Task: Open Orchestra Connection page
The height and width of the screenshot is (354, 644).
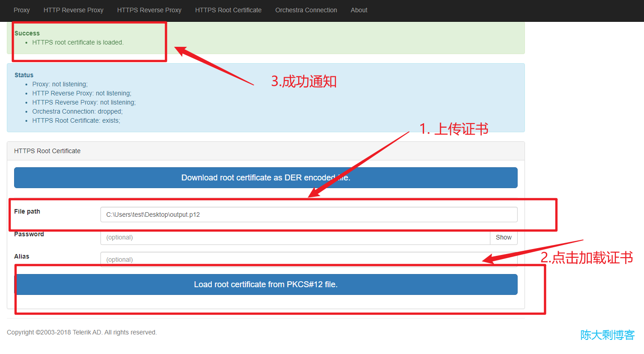Action: [306, 10]
